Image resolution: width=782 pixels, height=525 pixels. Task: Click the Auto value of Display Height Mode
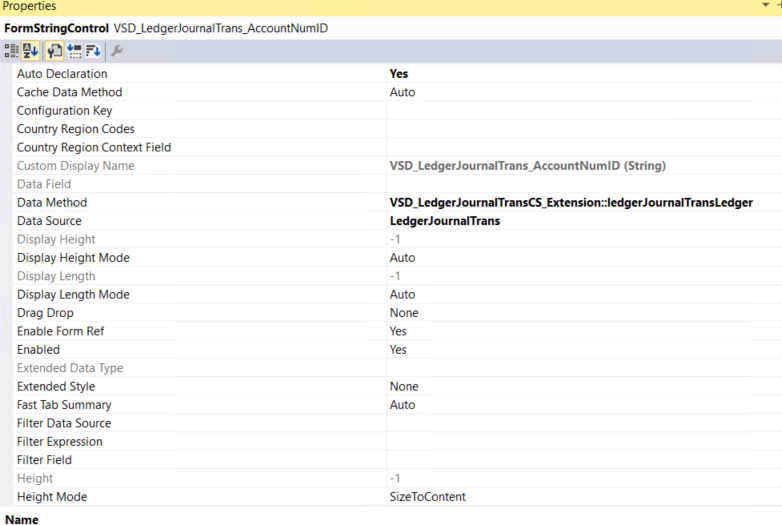click(x=402, y=258)
